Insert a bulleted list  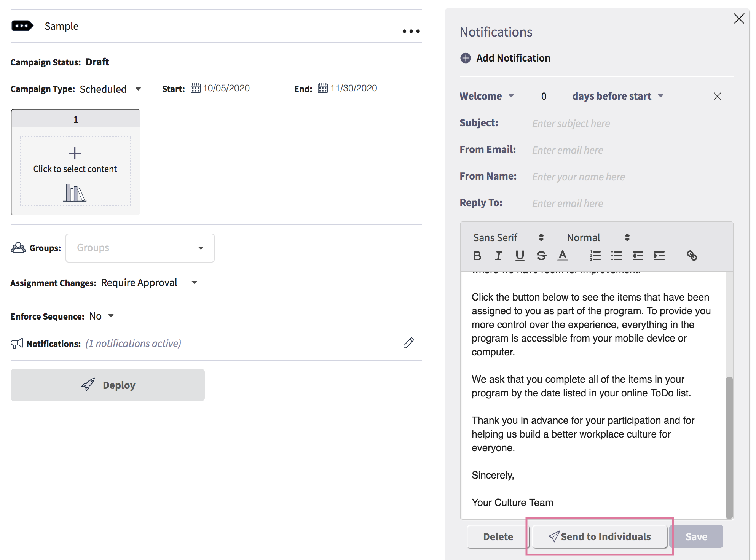(x=616, y=256)
